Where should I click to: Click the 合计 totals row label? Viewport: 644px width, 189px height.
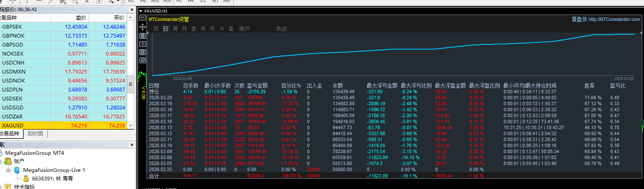[x=154, y=175]
